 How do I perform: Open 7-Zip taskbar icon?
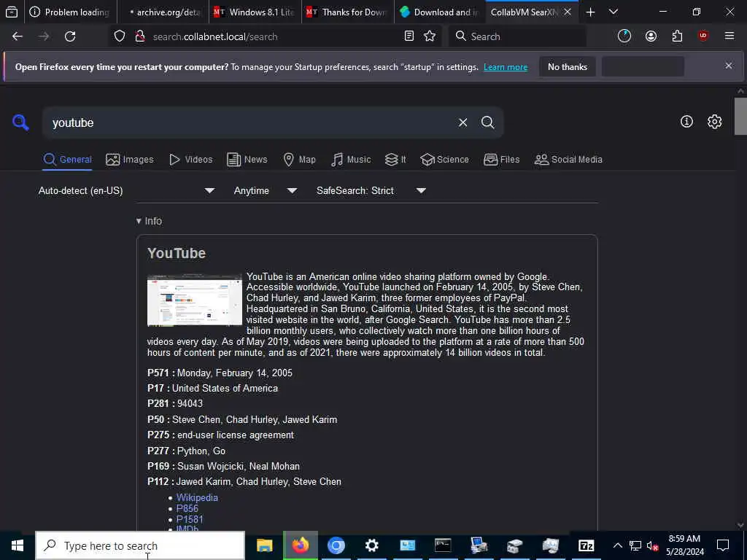pyautogui.click(x=586, y=545)
